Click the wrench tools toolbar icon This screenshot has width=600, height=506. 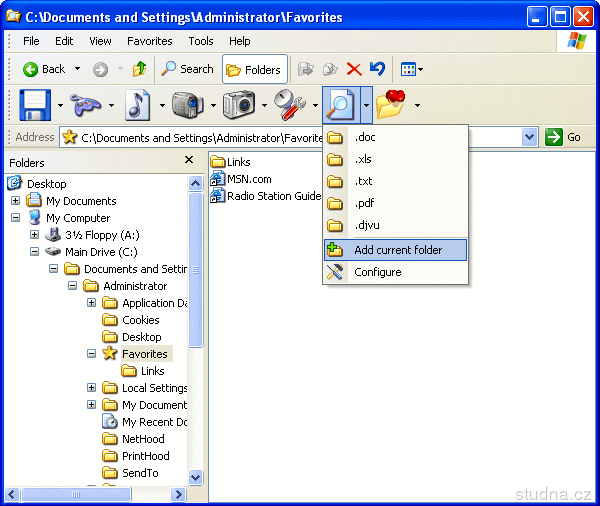coord(289,104)
